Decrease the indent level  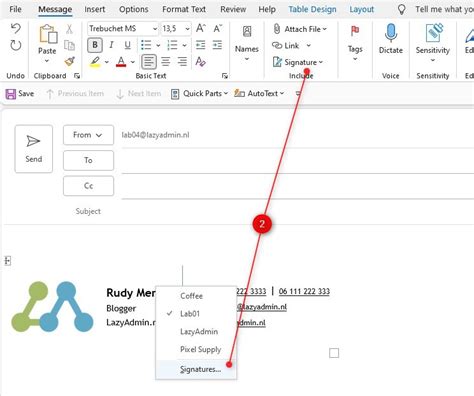(201, 45)
